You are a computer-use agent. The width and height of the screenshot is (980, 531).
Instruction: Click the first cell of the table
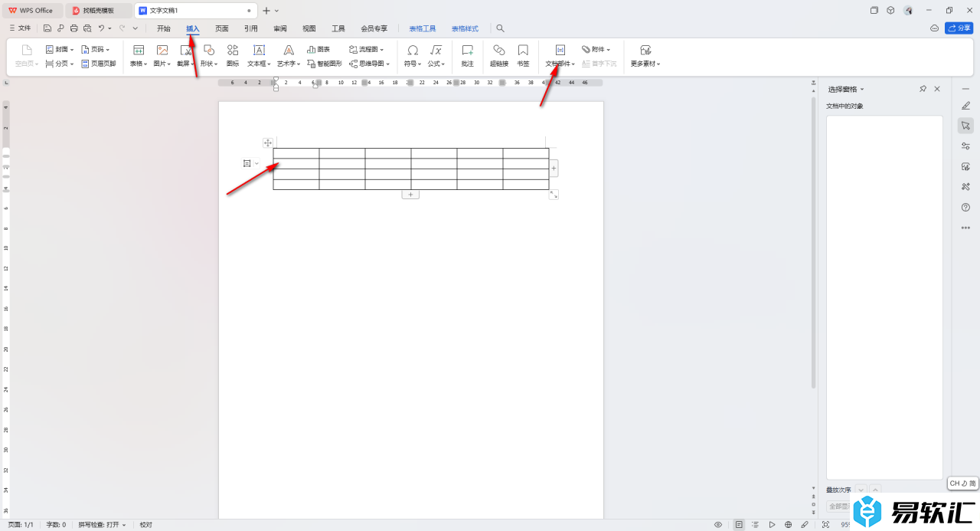[296, 153]
